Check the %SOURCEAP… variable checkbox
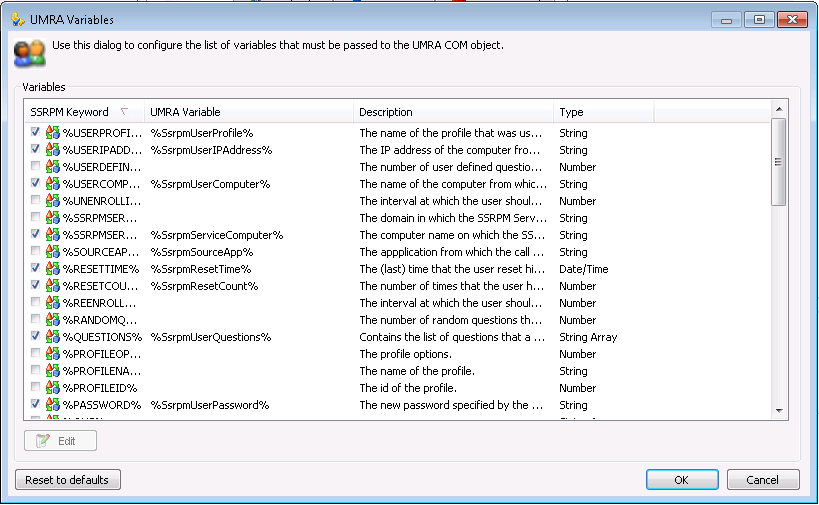 click(x=35, y=251)
